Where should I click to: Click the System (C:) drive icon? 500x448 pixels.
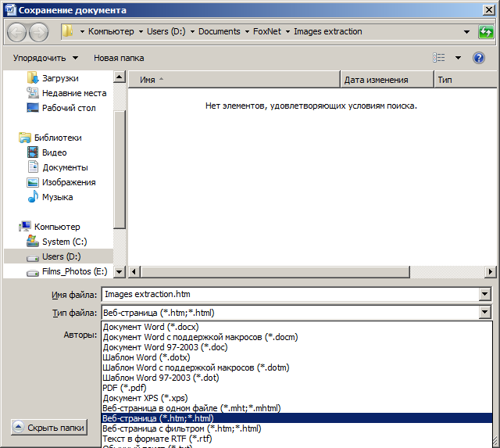33,242
